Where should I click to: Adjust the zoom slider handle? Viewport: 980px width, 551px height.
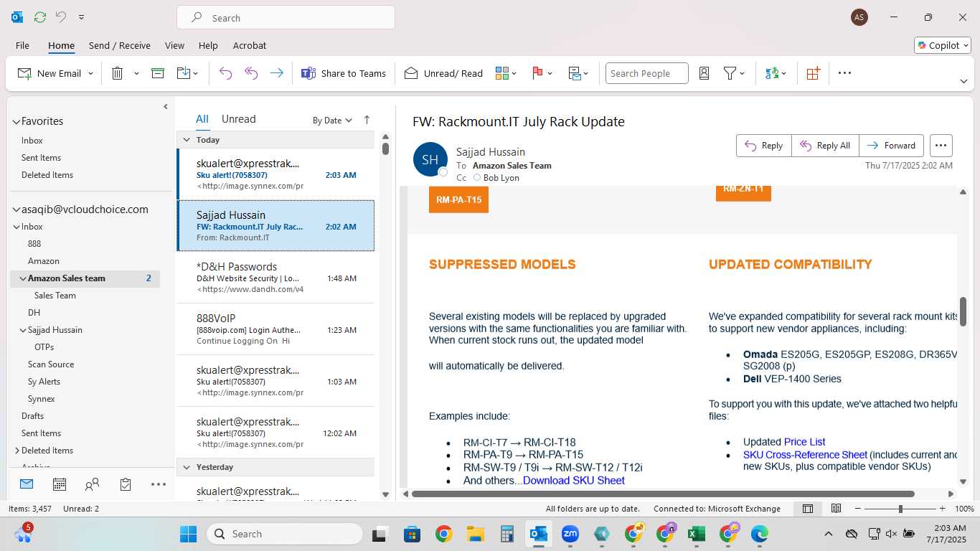tap(900, 509)
